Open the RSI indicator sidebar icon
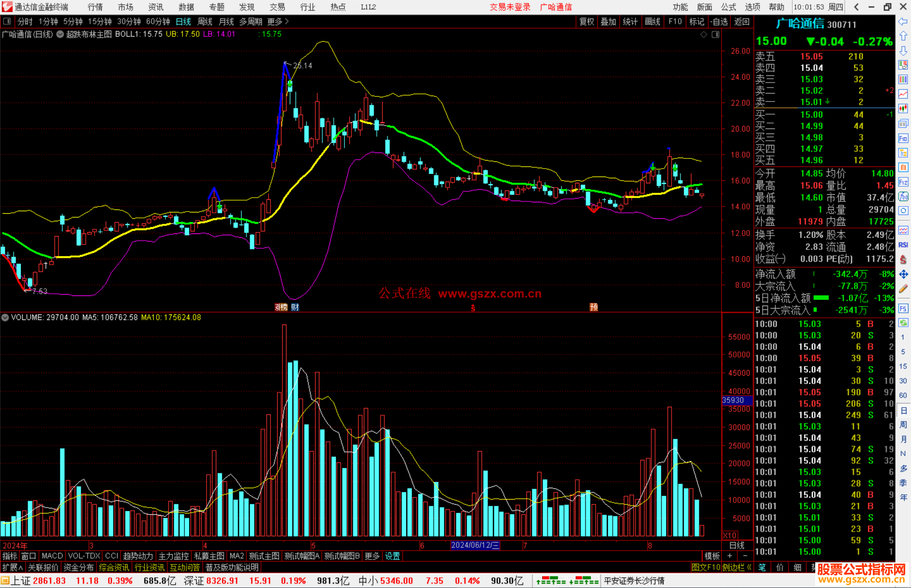This screenshot has width=911, height=588. (903, 245)
